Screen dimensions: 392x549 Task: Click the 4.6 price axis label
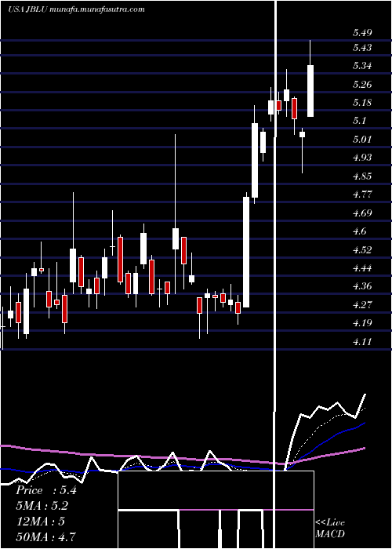click(x=359, y=231)
